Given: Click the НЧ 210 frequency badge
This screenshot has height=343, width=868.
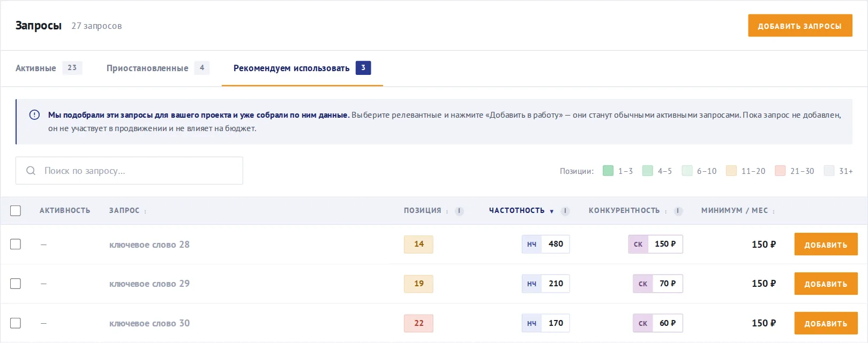Looking at the screenshot, I should pos(545,284).
